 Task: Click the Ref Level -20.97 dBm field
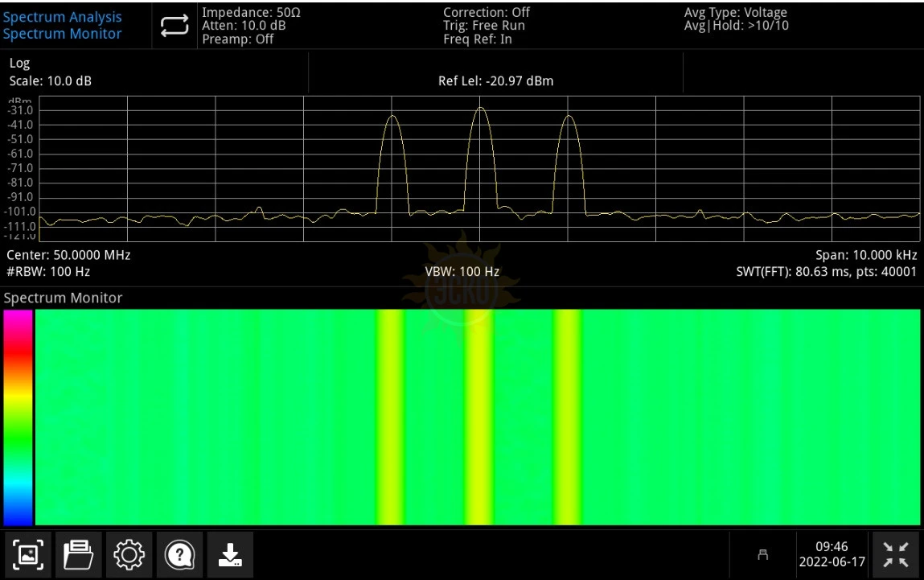495,80
